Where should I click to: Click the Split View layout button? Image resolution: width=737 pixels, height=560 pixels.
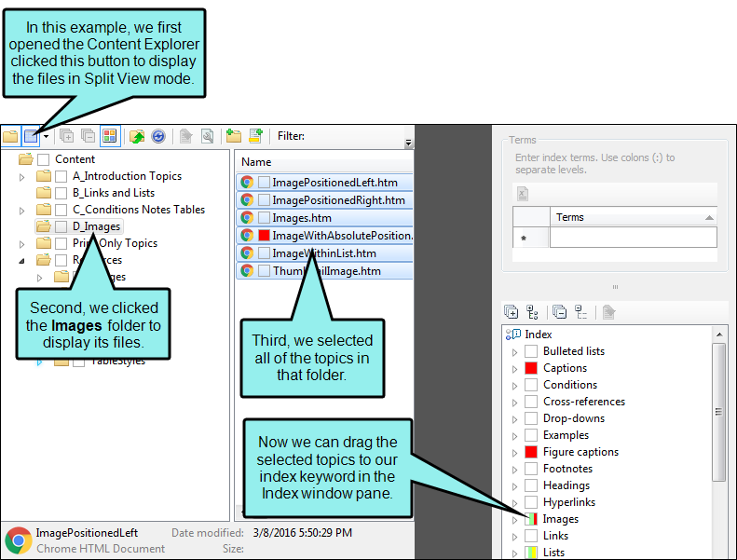[31, 136]
